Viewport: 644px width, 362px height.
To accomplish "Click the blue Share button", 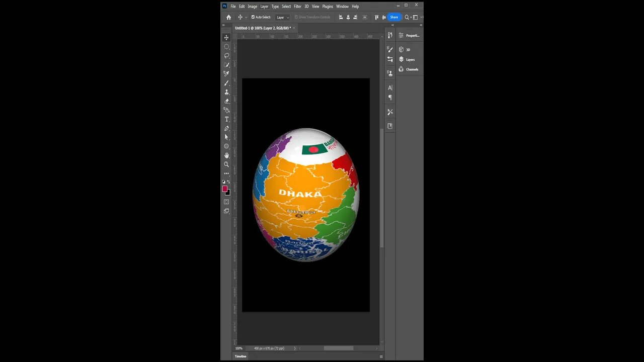I will (394, 17).
